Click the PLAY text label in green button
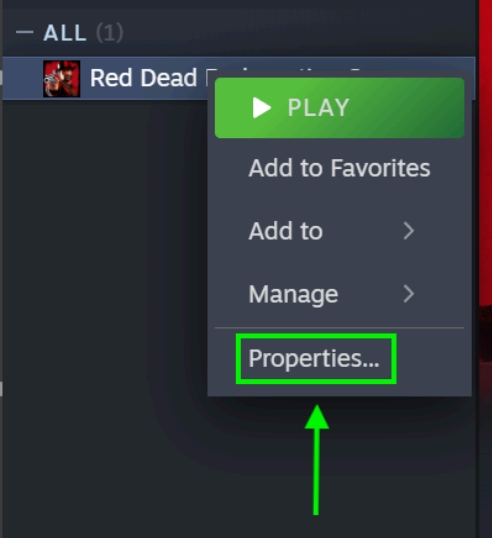Screen dimensions: 492x538 tap(318, 108)
